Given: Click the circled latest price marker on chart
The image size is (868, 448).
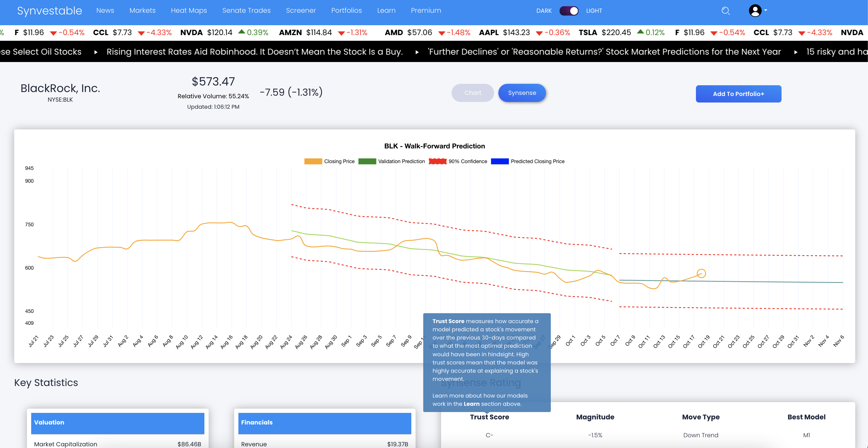Looking at the screenshot, I should (701, 273).
